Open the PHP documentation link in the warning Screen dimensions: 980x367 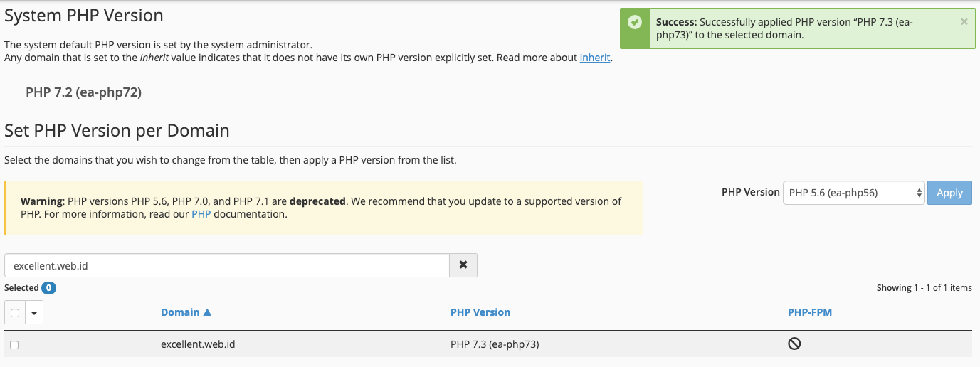tap(201, 213)
